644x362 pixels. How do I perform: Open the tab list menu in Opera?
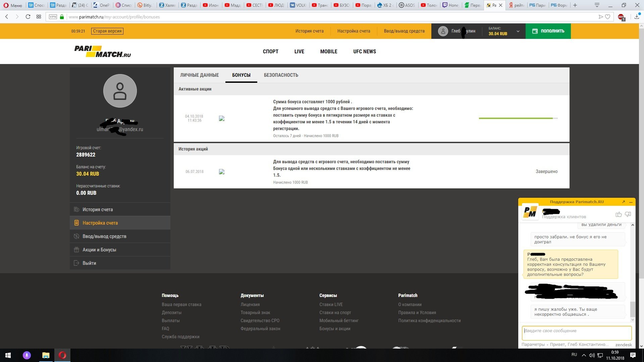597,5
